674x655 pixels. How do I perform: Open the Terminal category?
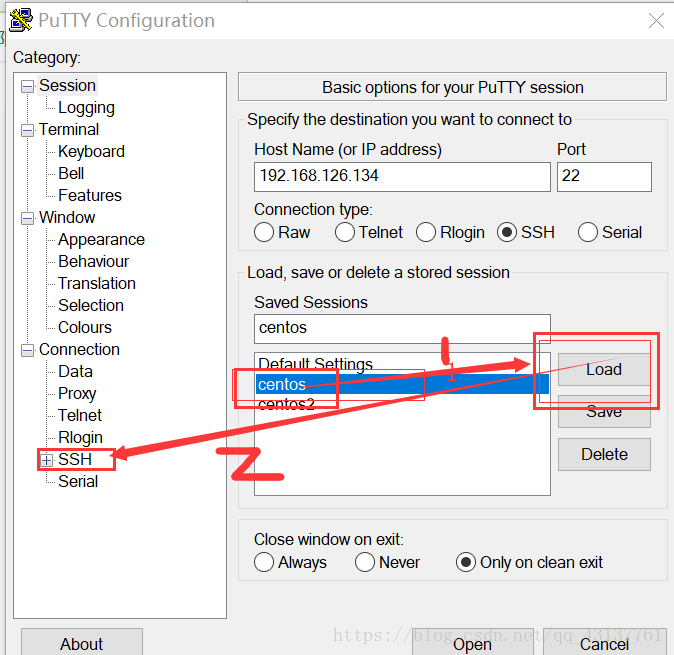(x=69, y=129)
